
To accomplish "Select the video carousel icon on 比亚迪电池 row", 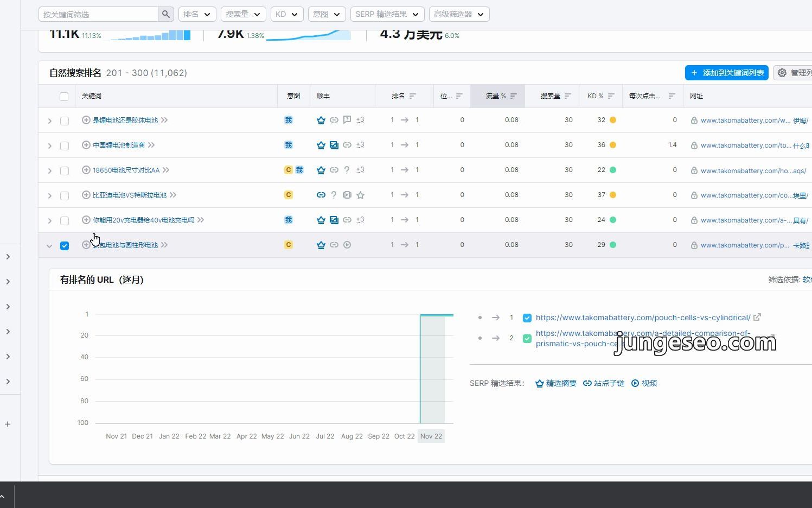I will tap(347, 195).
